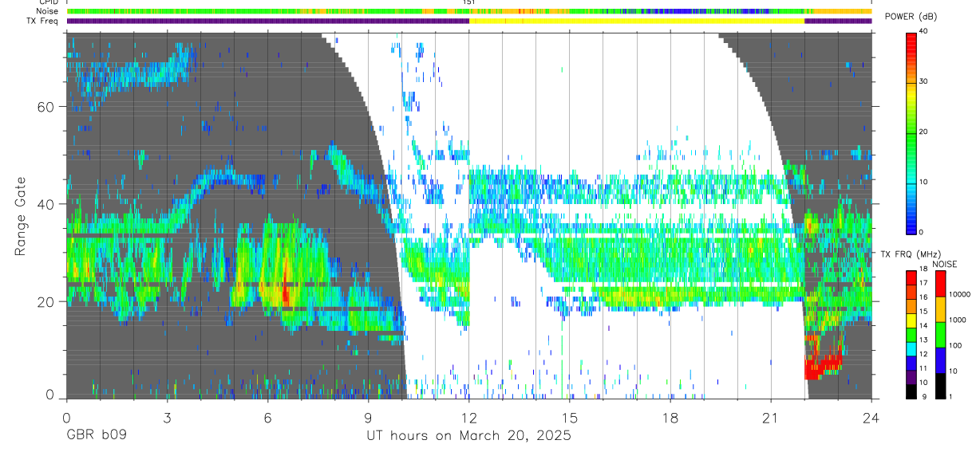
Task: Select the NOISE legend title
Action: (944, 264)
